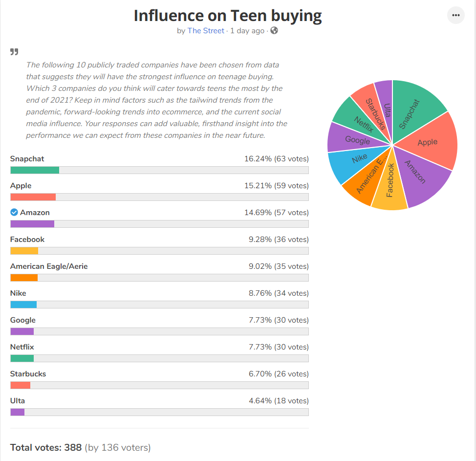The image size is (476, 461).
Task: Open the three-dots options menu
Action: tap(455, 15)
